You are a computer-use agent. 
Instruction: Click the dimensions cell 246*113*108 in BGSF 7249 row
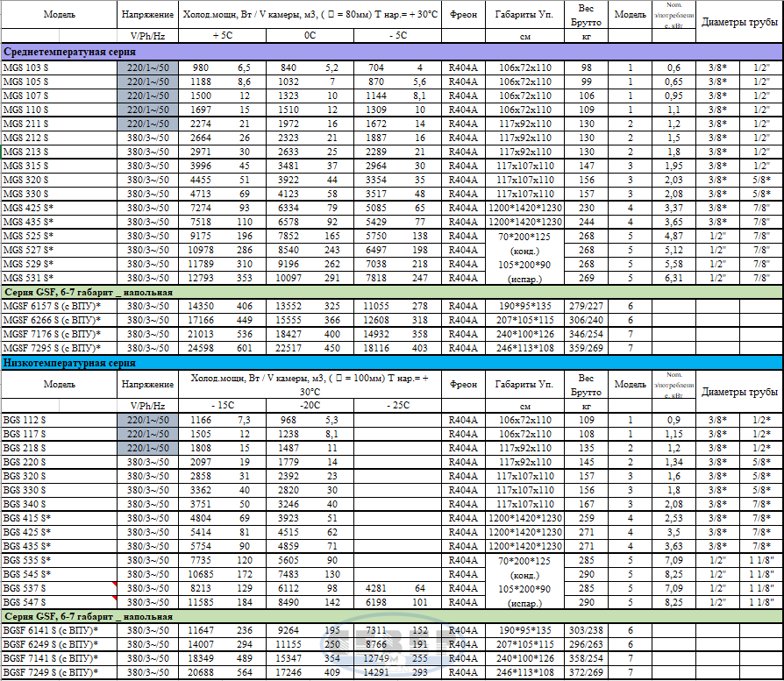[x=525, y=672]
